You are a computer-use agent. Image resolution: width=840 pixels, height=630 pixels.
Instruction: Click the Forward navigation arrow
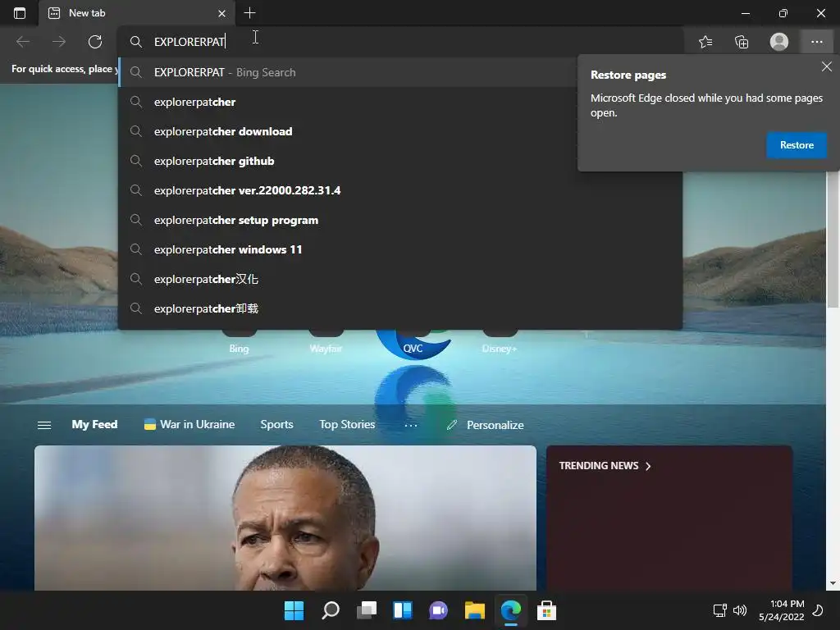[x=59, y=42]
